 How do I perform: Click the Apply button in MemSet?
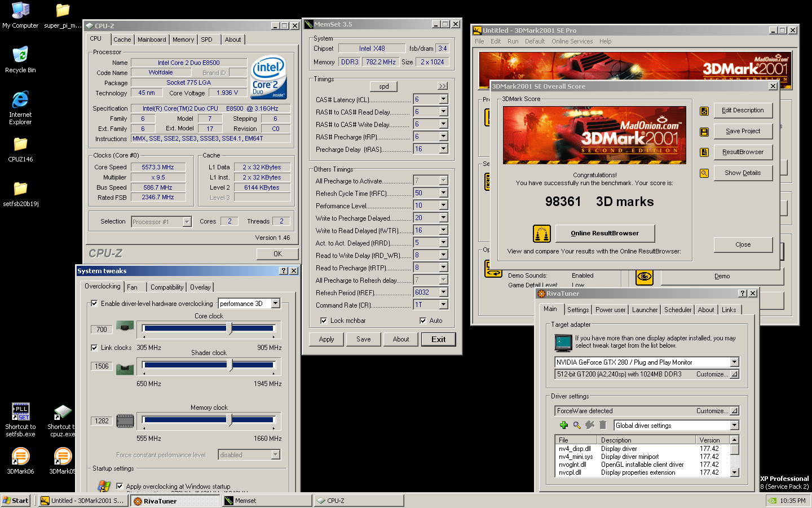(326, 339)
